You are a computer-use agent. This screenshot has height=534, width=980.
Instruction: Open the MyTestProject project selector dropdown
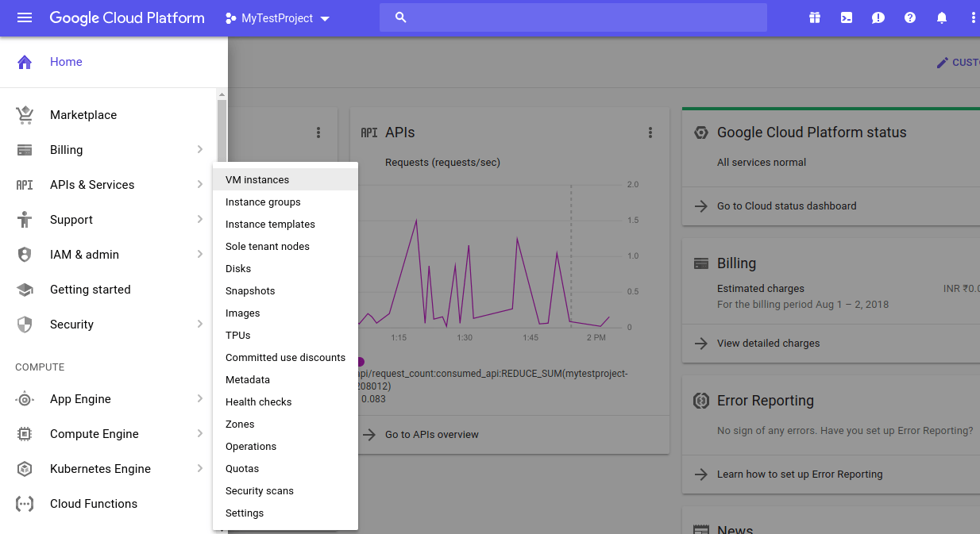click(x=277, y=18)
